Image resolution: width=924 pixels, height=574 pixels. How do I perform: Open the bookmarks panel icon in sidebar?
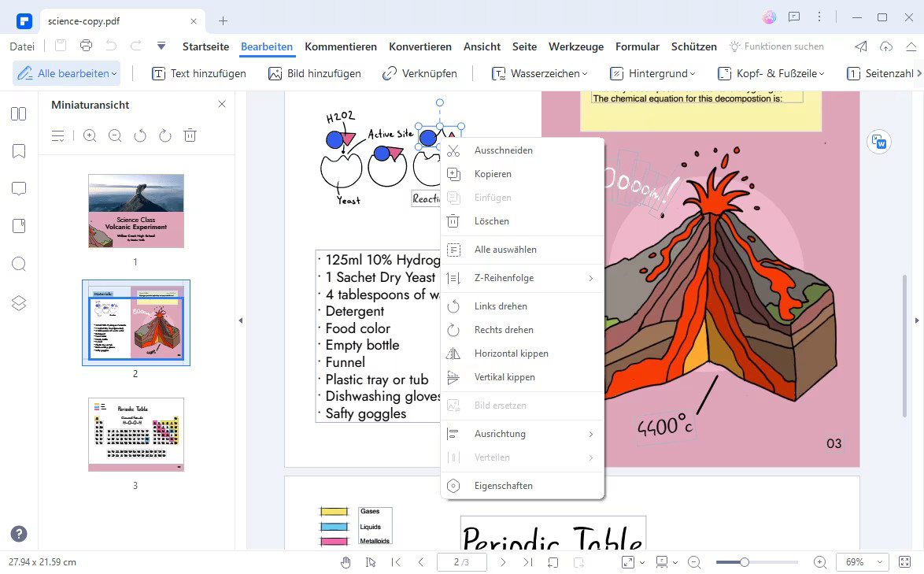click(x=19, y=151)
